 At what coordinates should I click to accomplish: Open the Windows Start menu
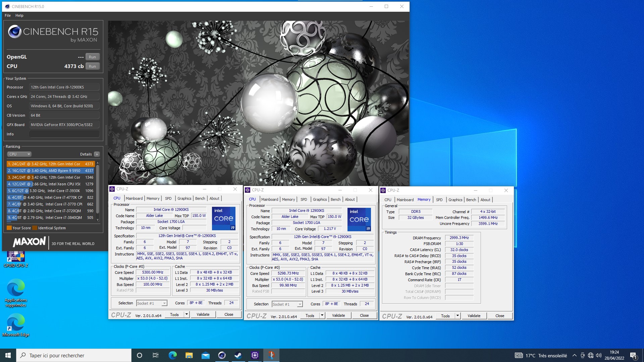click(8, 355)
